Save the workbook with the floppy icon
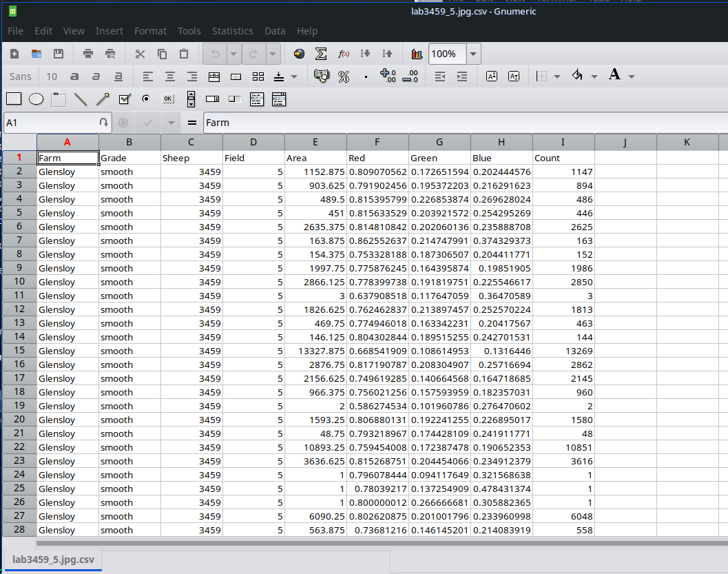 point(58,54)
